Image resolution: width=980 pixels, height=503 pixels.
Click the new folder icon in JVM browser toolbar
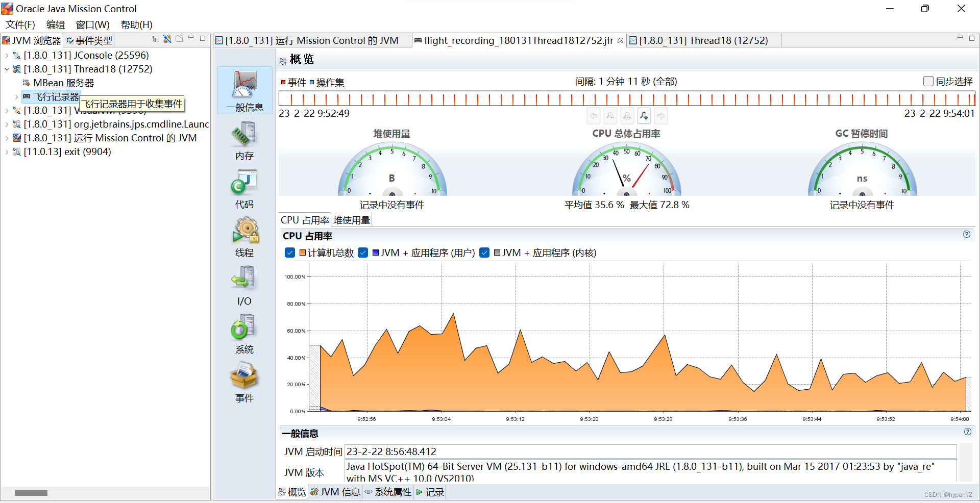179,39
